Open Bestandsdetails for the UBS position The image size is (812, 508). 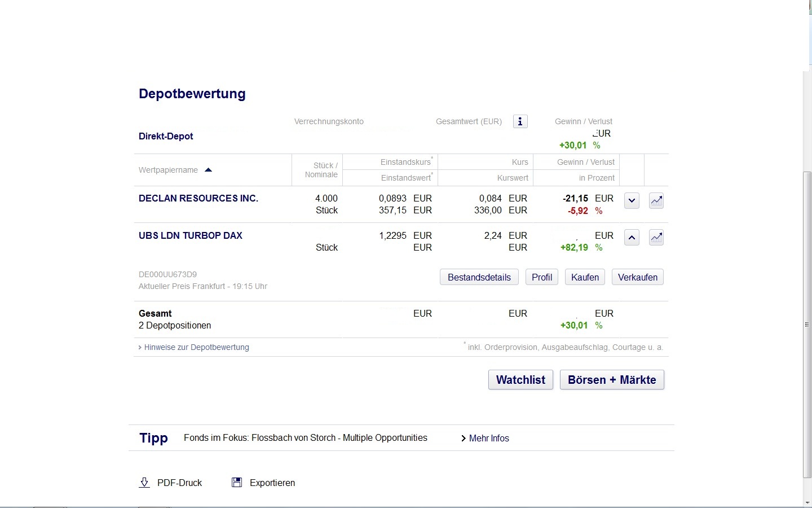click(x=479, y=277)
